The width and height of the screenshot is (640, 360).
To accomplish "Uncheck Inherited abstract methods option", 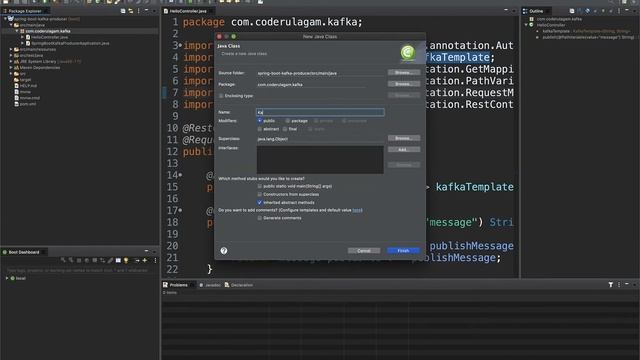I will tap(260, 202).
